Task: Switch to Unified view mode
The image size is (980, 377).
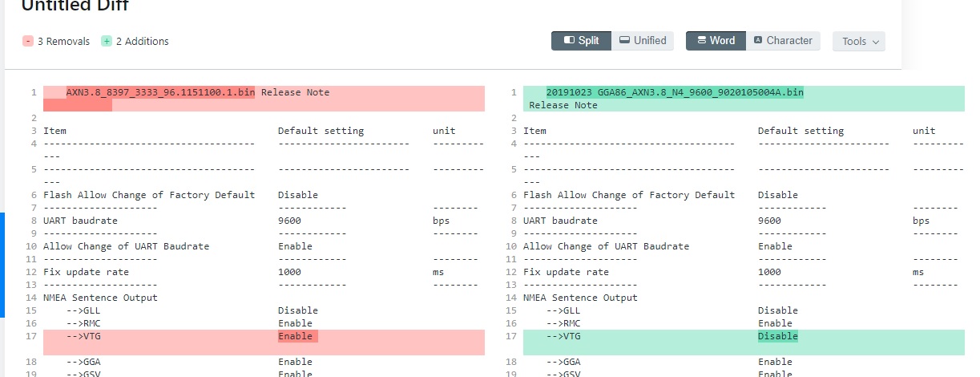Action: tap(642, 41)
